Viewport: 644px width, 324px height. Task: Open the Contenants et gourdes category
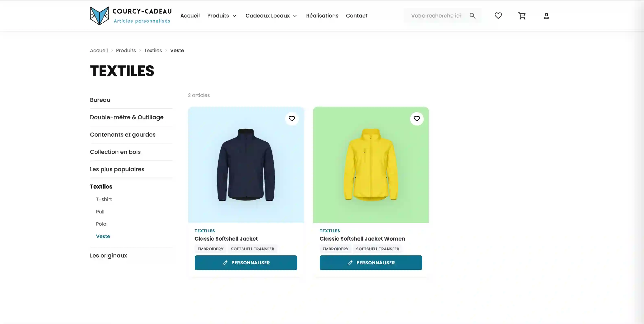[123, 135]
